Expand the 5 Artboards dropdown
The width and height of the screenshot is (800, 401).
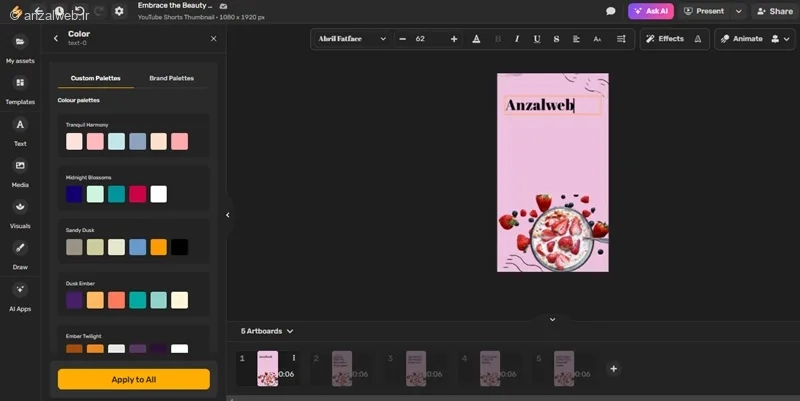point(267,331)
